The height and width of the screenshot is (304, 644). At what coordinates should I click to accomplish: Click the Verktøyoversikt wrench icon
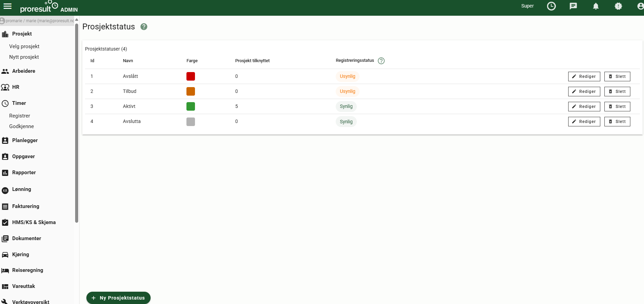pos(5,301)
